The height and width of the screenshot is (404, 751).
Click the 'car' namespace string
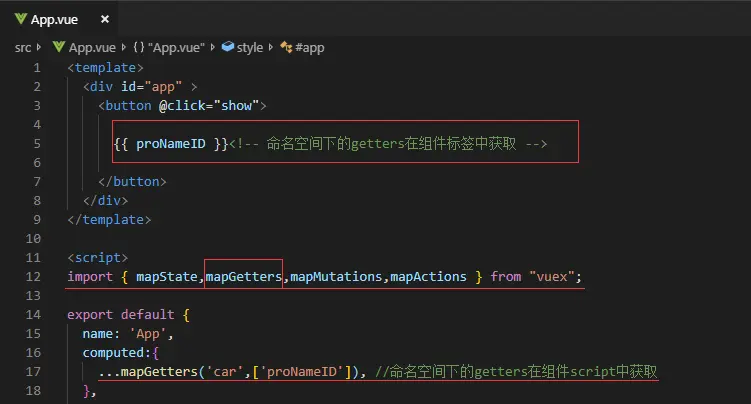click(x=224, y=372)
